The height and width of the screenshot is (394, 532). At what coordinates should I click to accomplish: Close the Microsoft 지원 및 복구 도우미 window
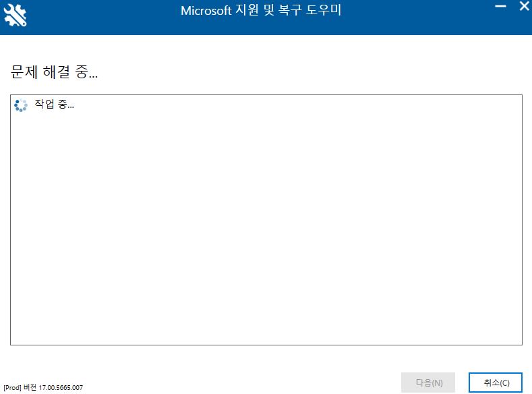click(x=525, y=6)
